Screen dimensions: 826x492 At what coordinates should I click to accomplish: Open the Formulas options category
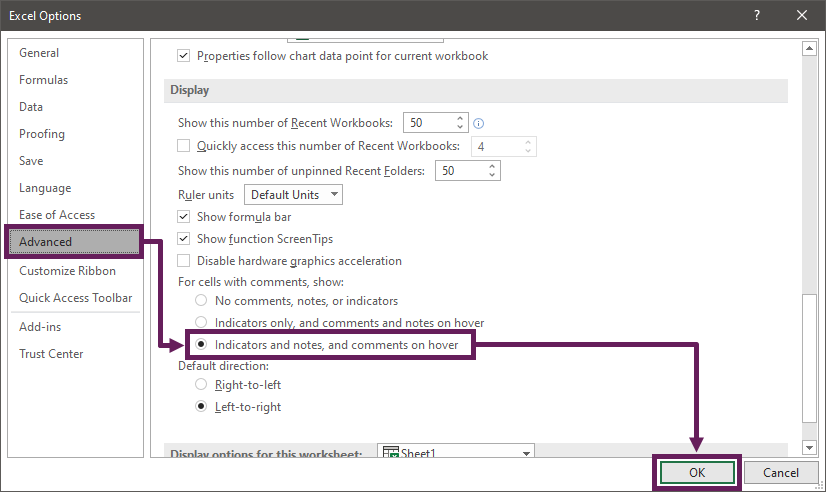(x=43, y=80)
